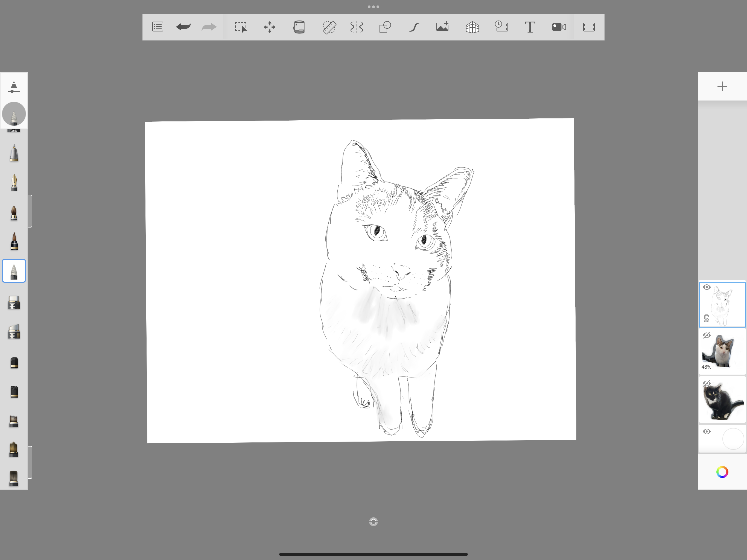
Task: Enter full screen canvas mode
Action: pos(589,27)
